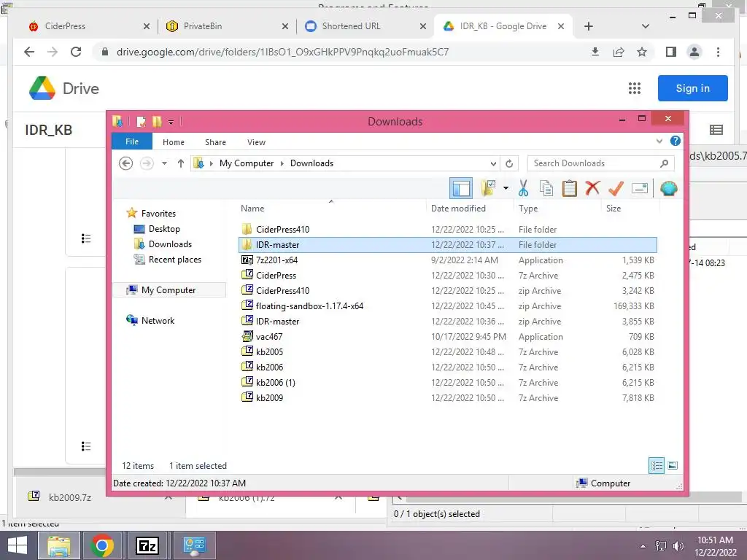Open the Google apps grid icon
This screenshot has height=560, width=747.
point(634,88)
